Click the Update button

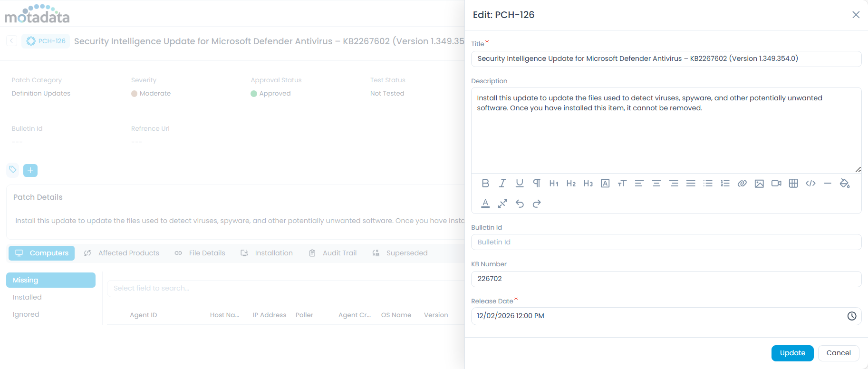(792, 353)
